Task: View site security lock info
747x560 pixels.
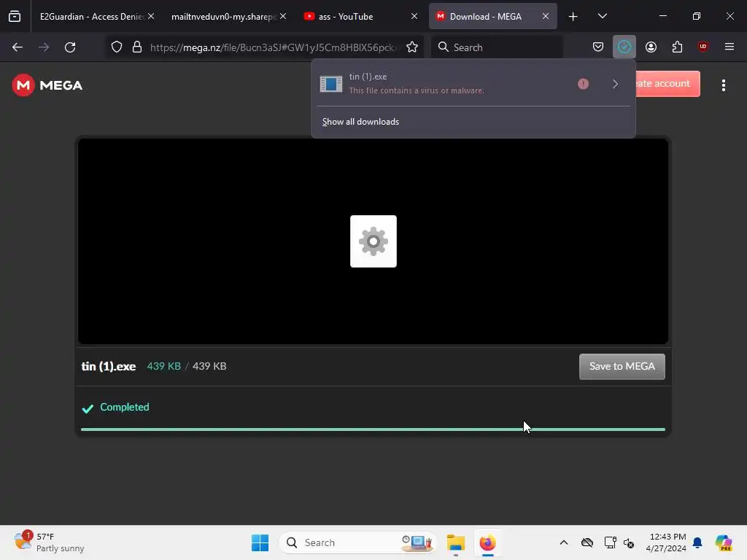Action: (137, 47)
